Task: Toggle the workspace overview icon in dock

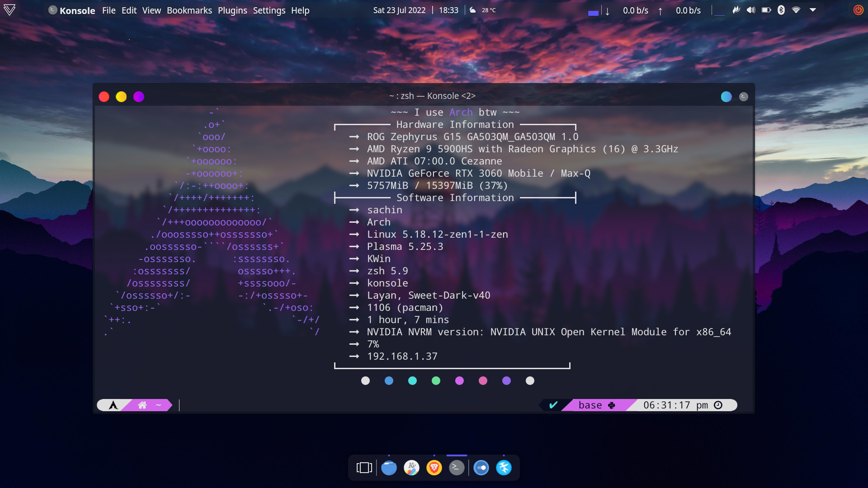Action: pyautogui.click(x=364, y=468)
